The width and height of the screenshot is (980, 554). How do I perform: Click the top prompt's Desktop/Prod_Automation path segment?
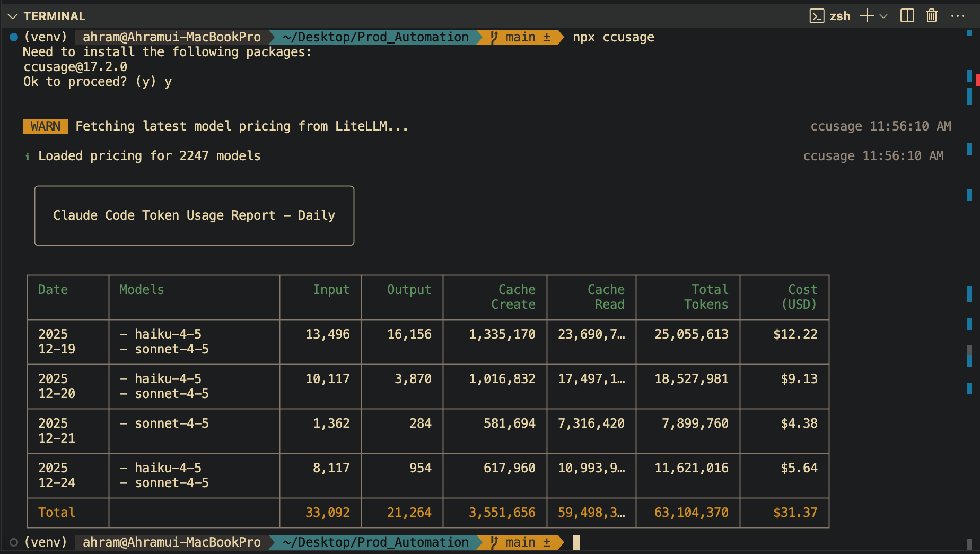pyautogui.click(x=376, y=37)
